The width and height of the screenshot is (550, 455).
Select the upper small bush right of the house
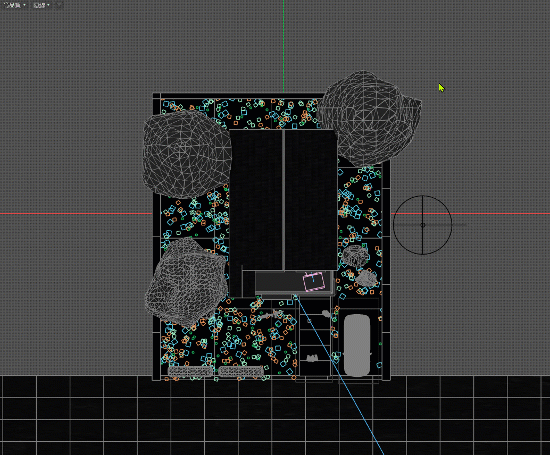point(354,255)
